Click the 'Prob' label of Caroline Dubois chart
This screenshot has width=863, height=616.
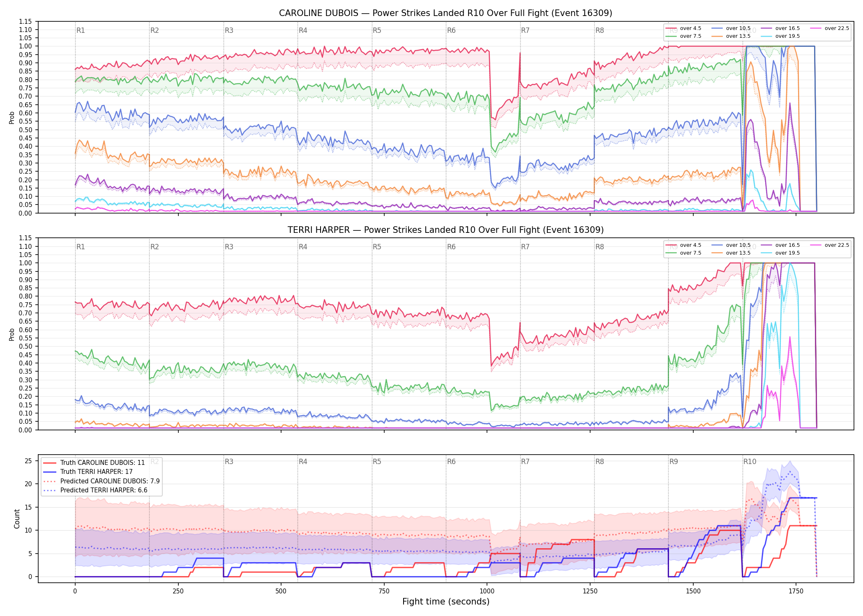[12, 117]
